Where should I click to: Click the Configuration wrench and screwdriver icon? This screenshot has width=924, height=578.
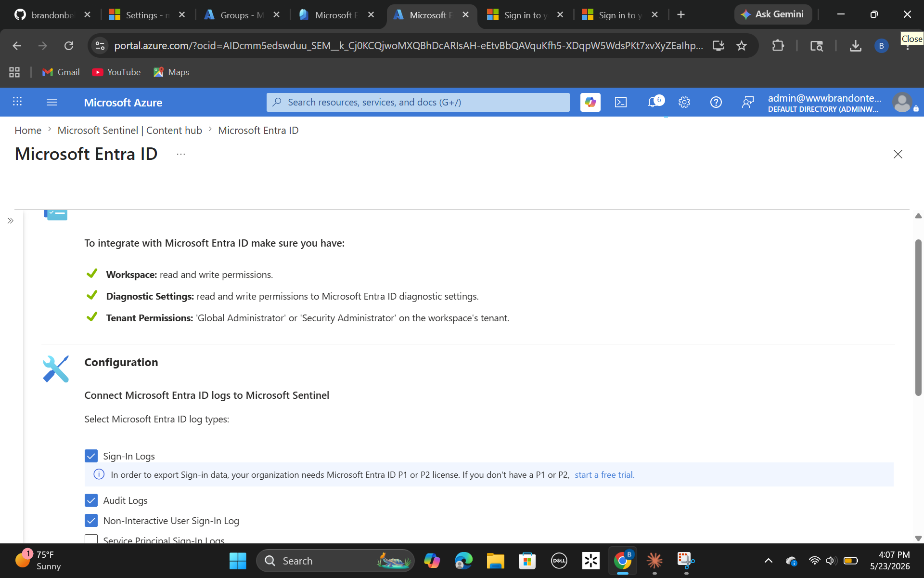[56, 369]
